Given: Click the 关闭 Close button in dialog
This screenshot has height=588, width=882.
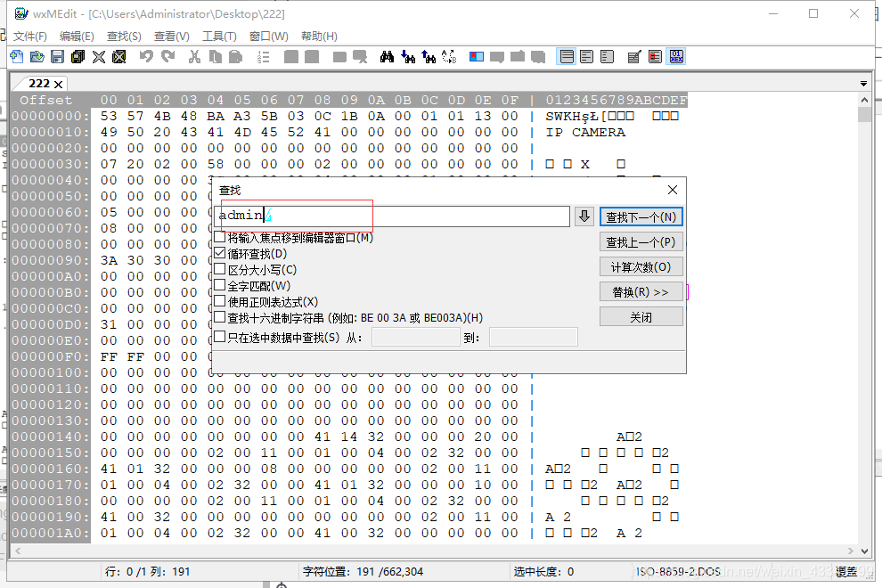Looking at the screenshot, I should pyautogui.click(x=641, y=317).
